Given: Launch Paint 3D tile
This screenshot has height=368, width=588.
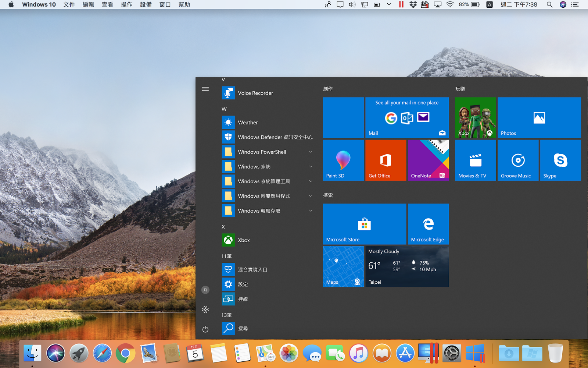Looking at the screenshot, I should 343,160.
